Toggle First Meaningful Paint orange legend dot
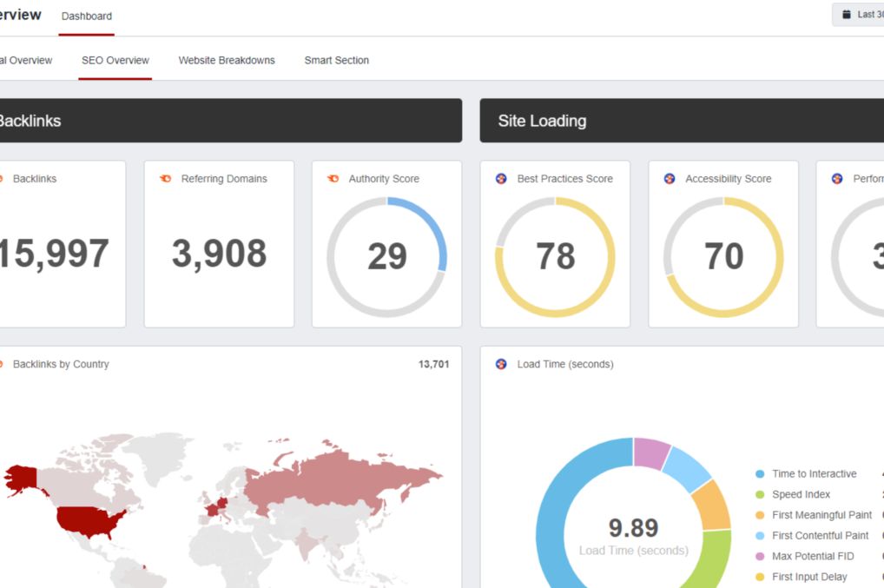This screenshot has width=884, height=588. (760, 515)
